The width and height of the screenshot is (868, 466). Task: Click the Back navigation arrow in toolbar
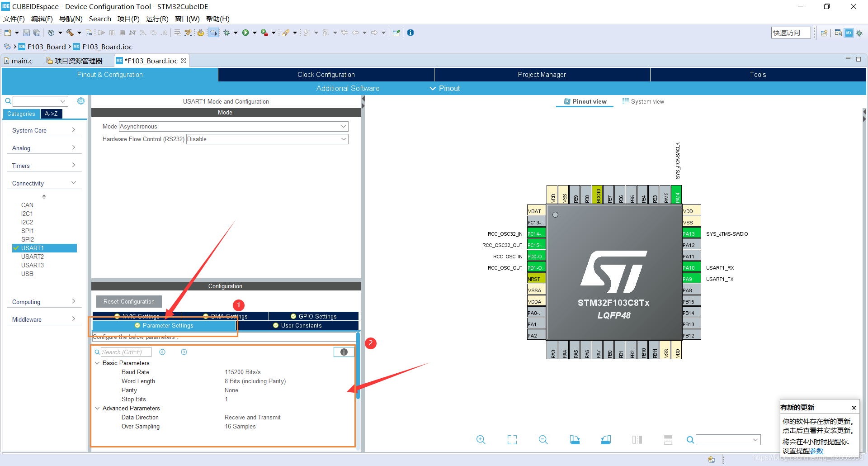[355, 33]
